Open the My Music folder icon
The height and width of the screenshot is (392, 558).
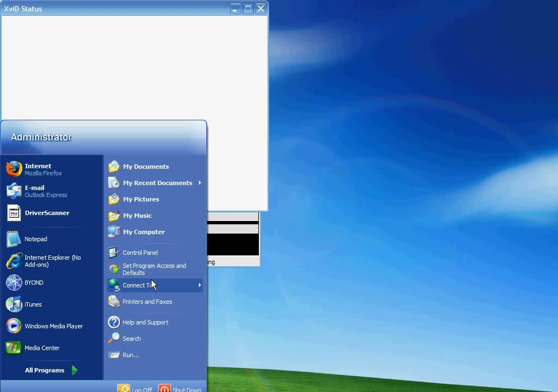coord(114,216)
